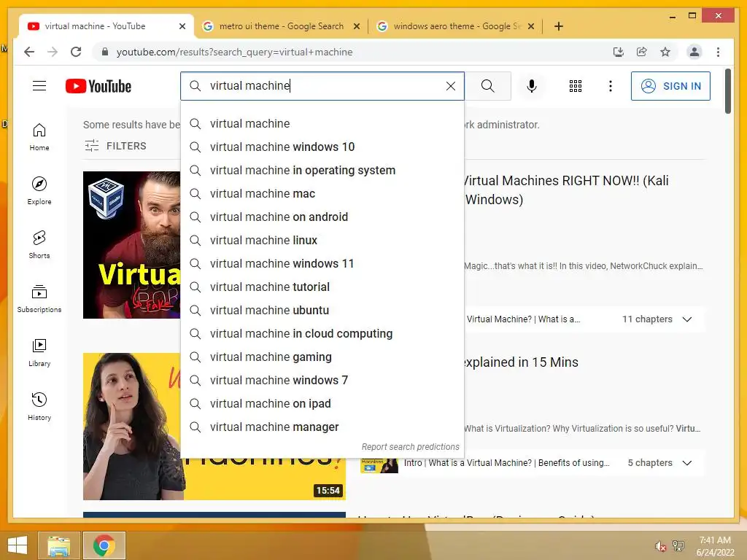Clear the search box with the X
This screenshot has width=747, height=560.
(x=451, y=86)
